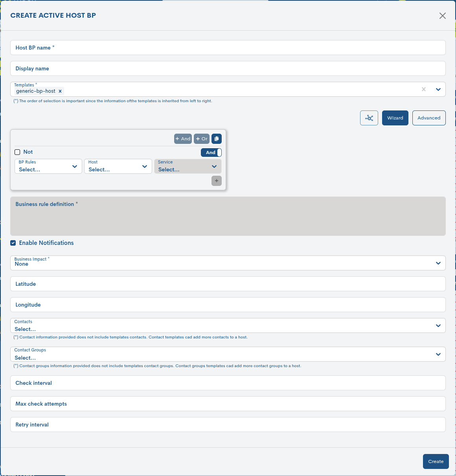Screen dimensions: 456x476
Task: Click the Business rule definition area
Action: point(228,216)
